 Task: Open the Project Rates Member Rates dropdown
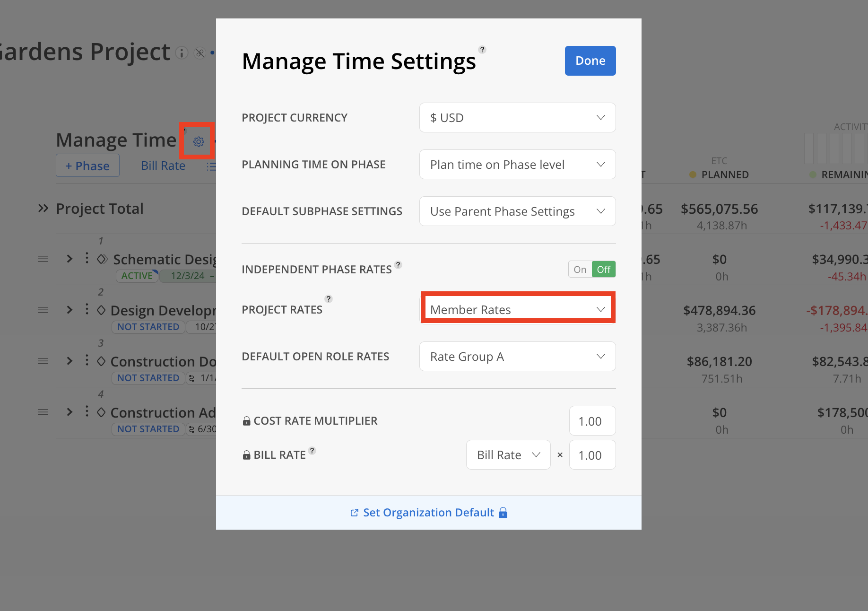tap(517, 310)
